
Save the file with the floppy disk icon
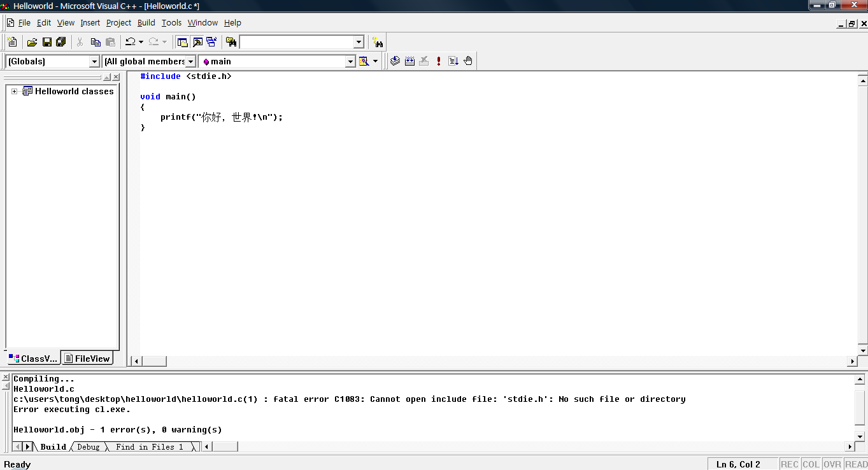[46, 42]
